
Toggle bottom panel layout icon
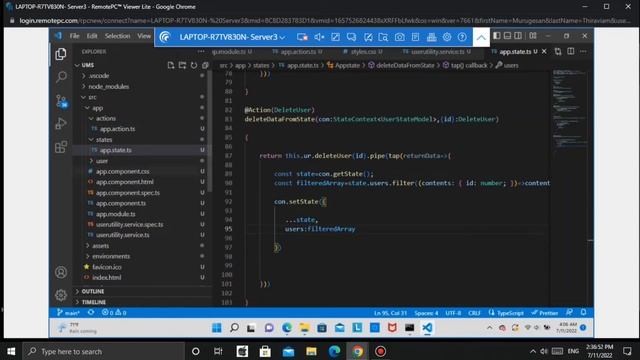click(x=507, y=36)
